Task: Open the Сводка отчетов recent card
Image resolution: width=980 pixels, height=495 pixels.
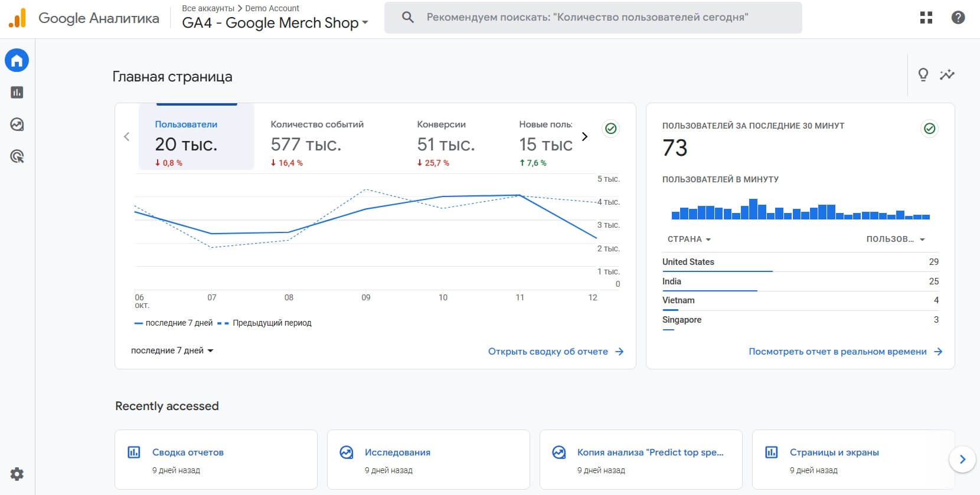Action: (x=216, y=460)
